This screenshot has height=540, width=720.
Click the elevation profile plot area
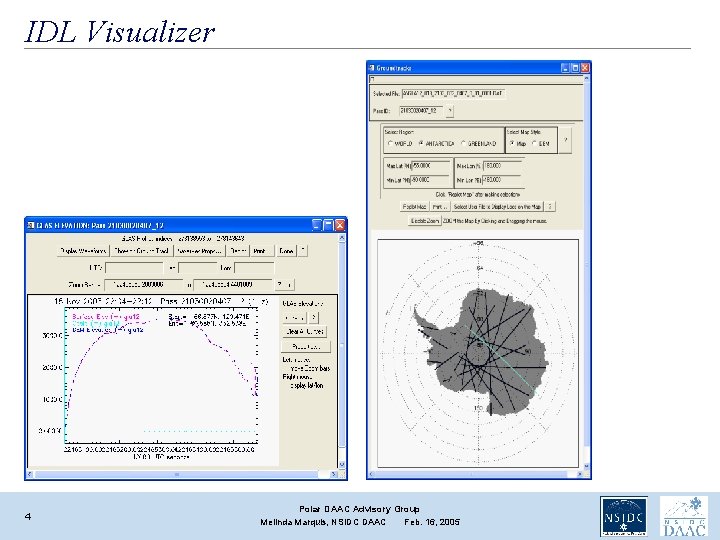point(161,376)
